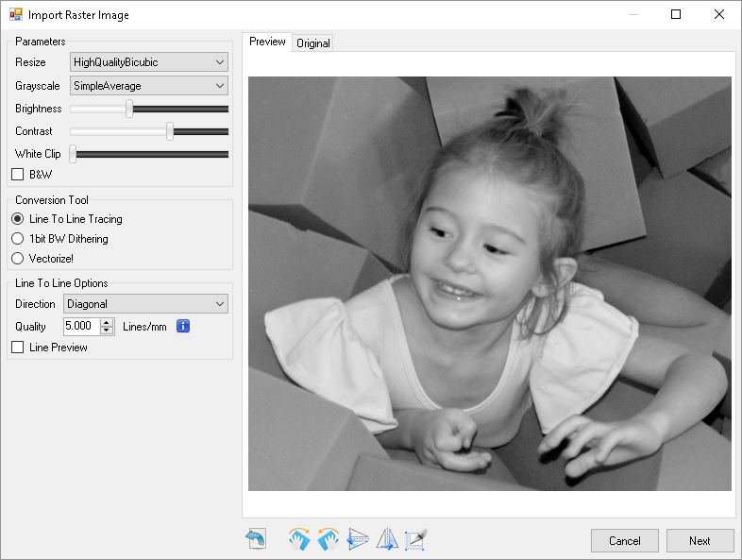
Task: Click the revert image icon
Action: pyautogui.click(x=256, y=539)
